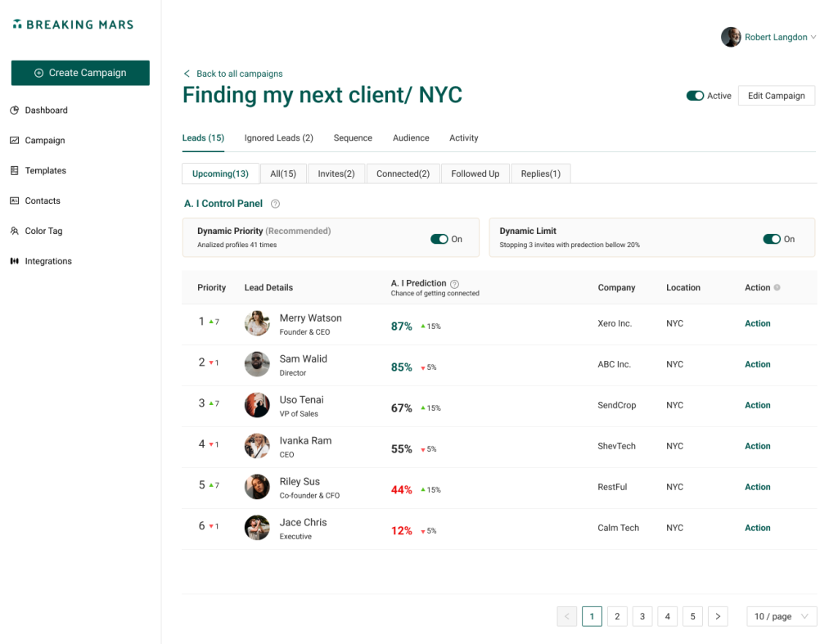Viewport: 838px width, 644px height.
Task: Select the Connected(2) filter tab
Action: [x=403, y=173]
